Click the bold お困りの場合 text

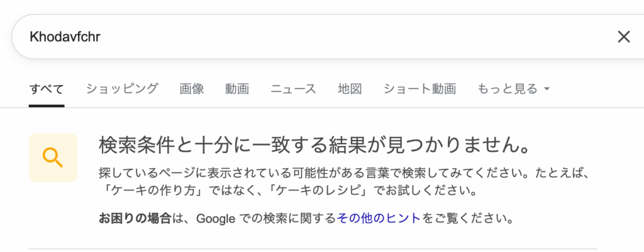[x=135, y=218]
